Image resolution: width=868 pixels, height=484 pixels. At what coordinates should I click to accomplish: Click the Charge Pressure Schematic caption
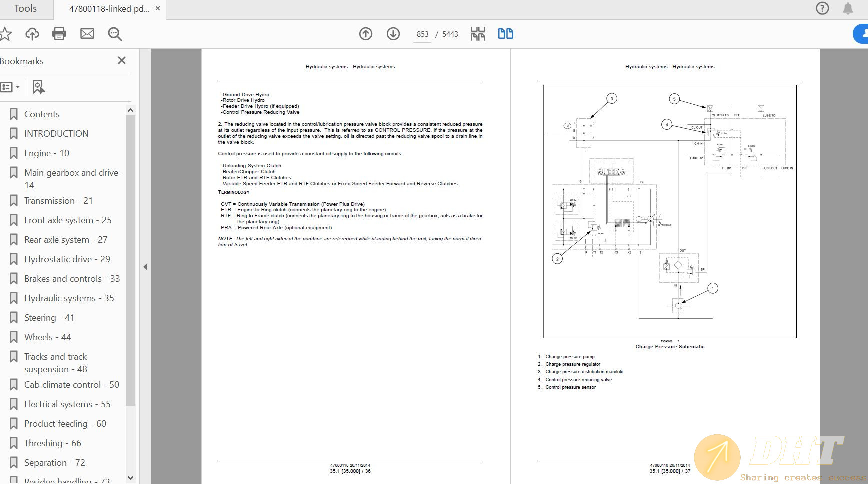point(670,347)
